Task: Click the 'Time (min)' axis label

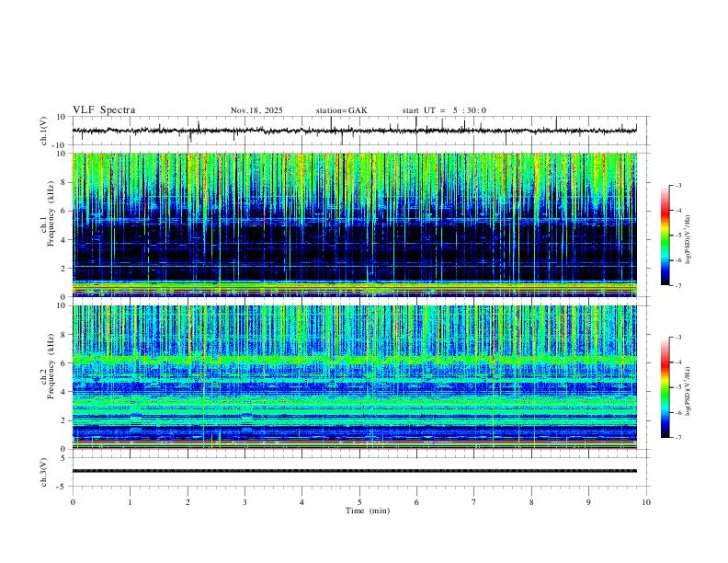Action: [368, 511]
